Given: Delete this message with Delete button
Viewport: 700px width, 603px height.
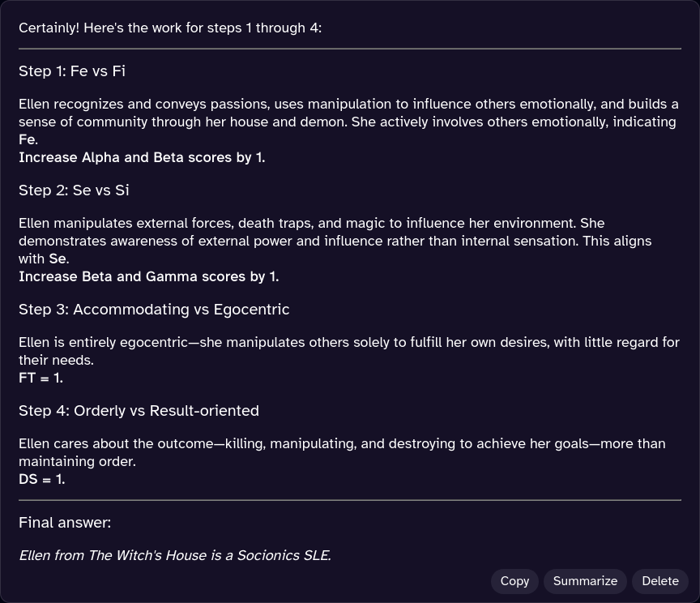Looking at the screenshot, I should click(659, 581).
